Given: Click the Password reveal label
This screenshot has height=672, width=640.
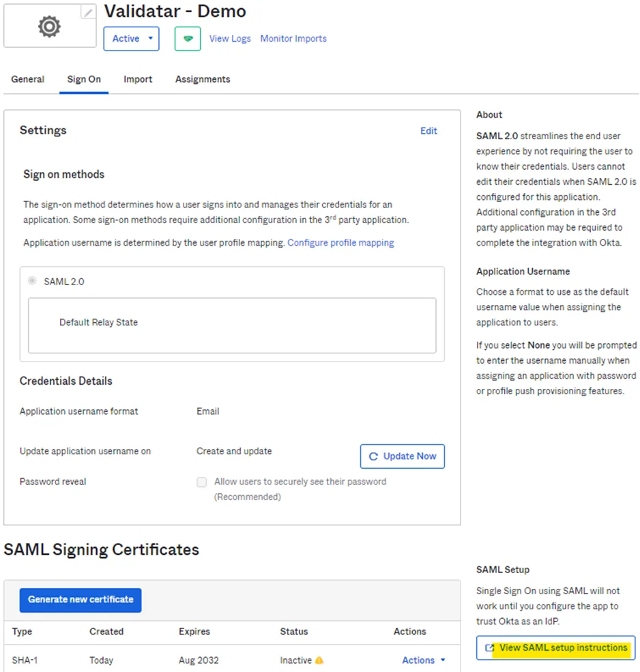Looking at the screenshot, I should tap(53, 482).
